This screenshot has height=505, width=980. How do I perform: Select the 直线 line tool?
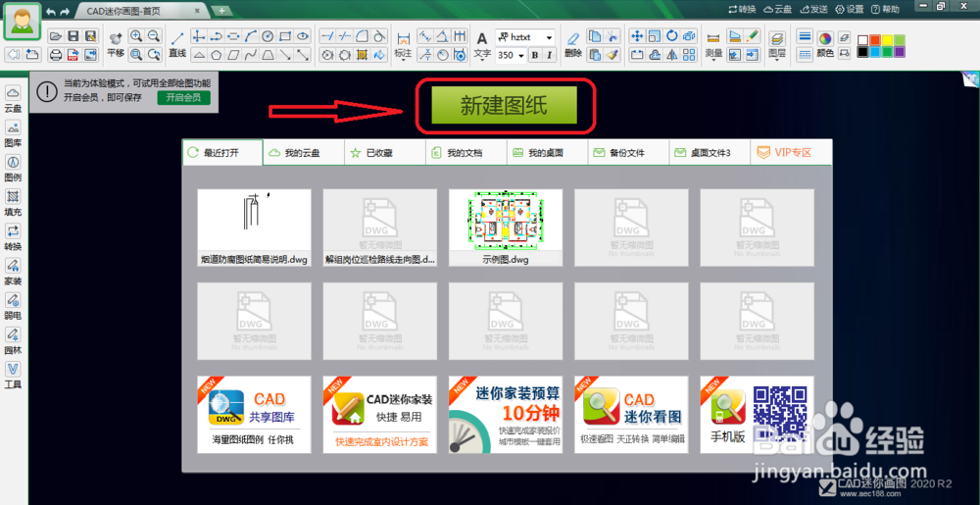(177, 45)
